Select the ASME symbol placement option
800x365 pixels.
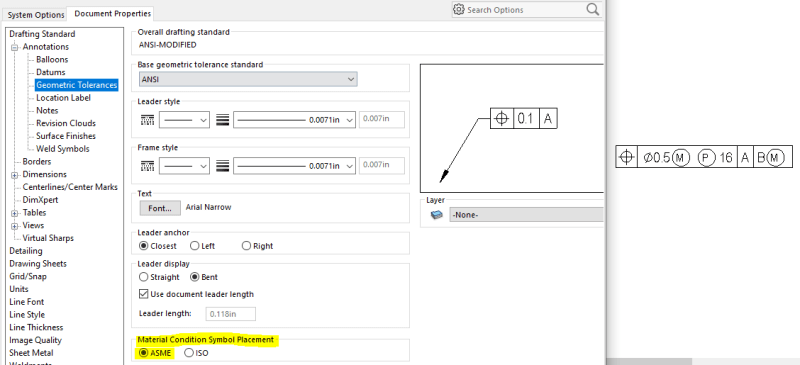(x=156, y=353)
